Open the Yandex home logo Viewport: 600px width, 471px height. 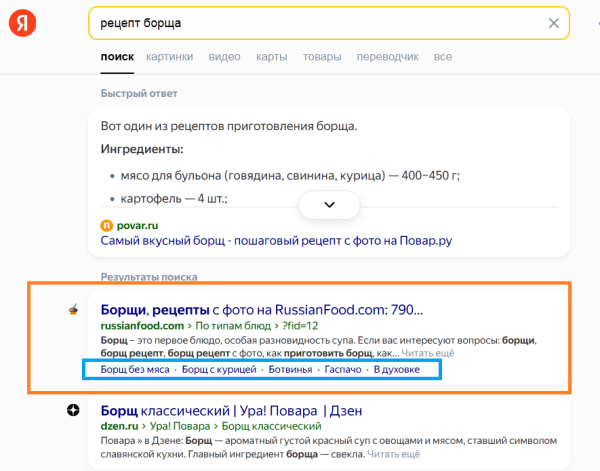pyautogui.click(x=22, y=23)
